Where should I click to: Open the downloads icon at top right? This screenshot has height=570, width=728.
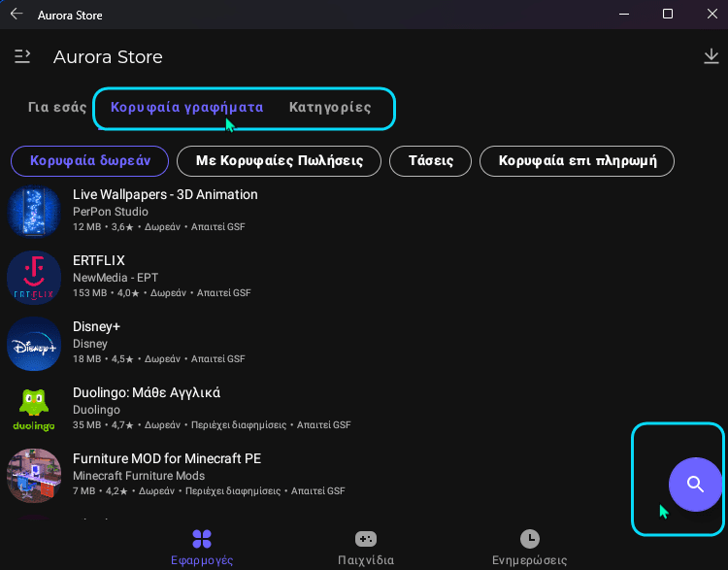pyautogui.click(x=711, y=56)
